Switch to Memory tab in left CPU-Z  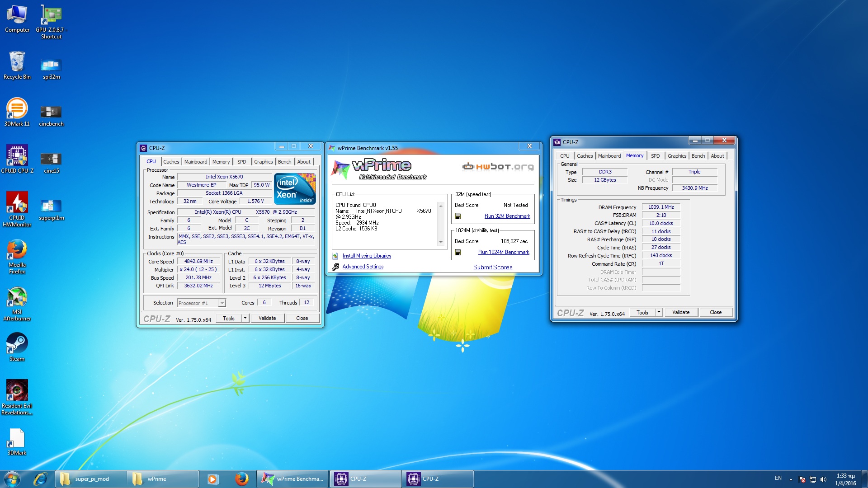221,162
